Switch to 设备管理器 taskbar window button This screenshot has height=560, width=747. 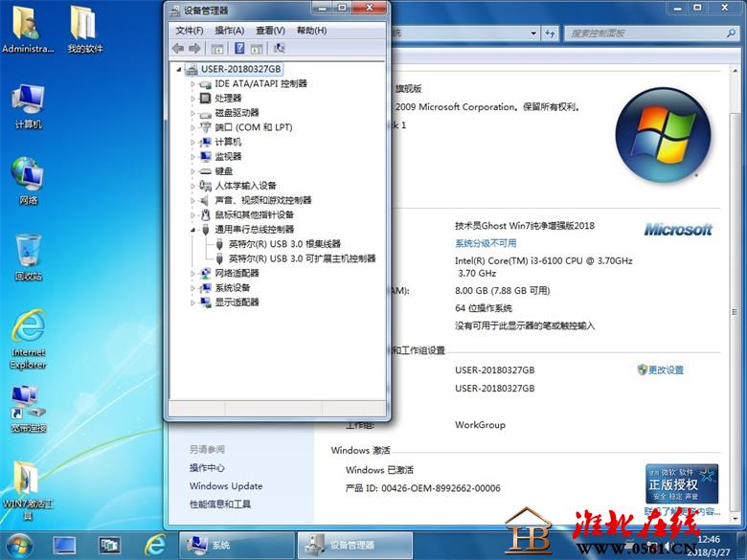click(x=355, y=546)
